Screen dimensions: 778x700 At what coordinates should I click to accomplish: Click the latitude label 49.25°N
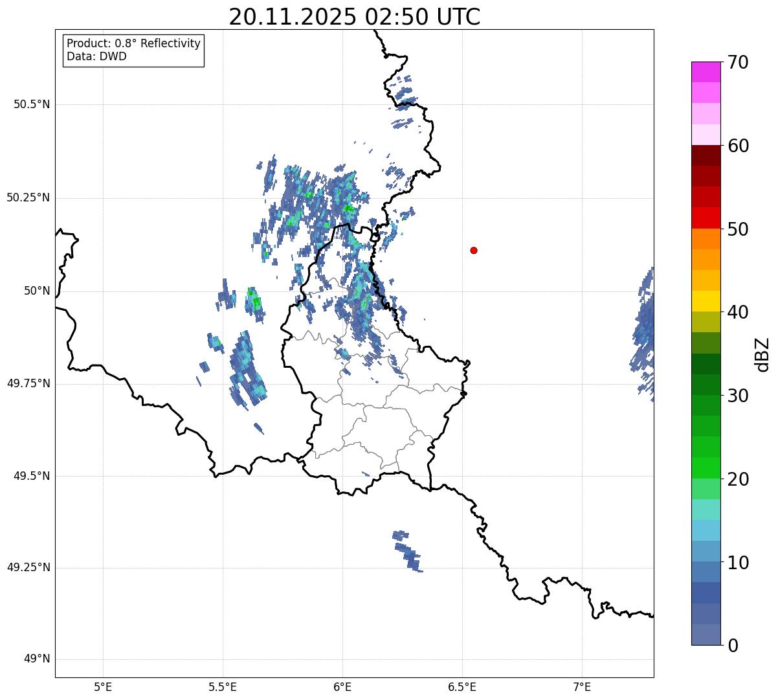point(28,568)
